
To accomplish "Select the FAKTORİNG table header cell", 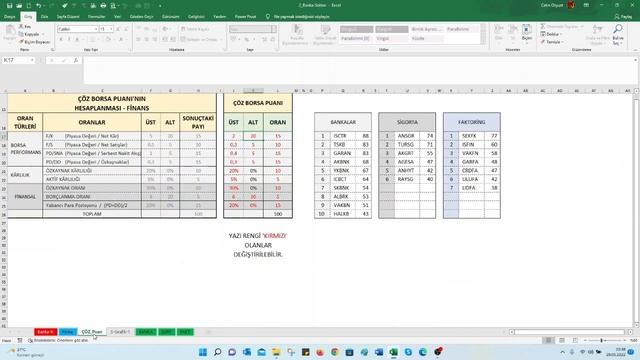I will coord(471,122).
